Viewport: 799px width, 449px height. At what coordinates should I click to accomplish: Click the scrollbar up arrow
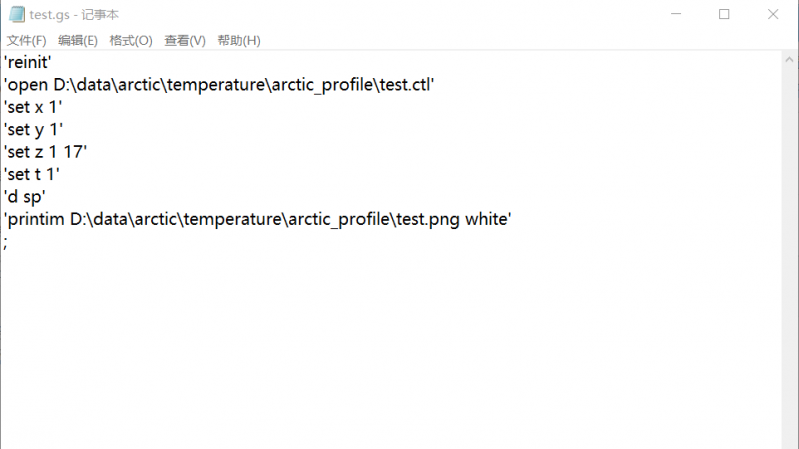(x=790, y=60)
